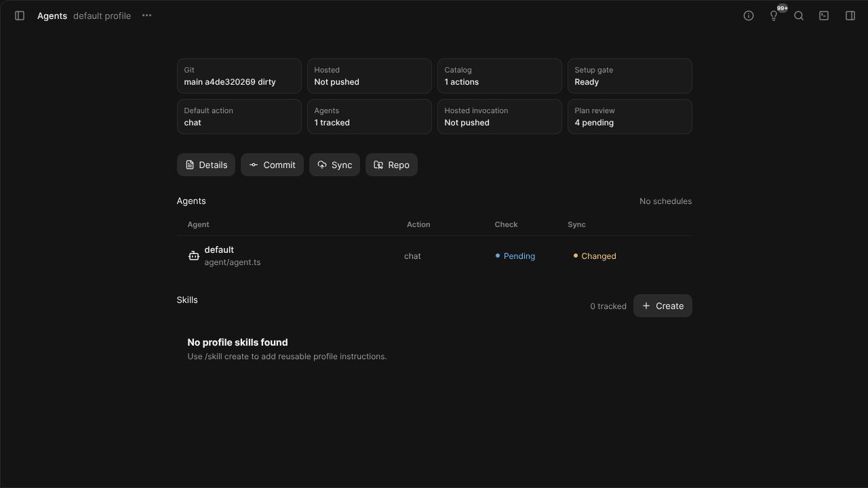Click the Pending check status
Image resolution: width=868 pixels, height=488 pixels.
[515, 256]
